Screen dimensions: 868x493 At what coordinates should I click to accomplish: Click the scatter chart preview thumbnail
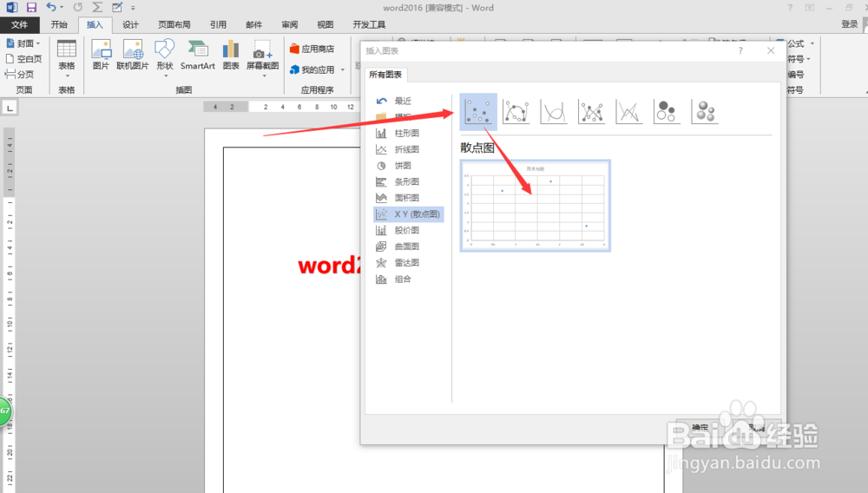(x=536, y=206)
